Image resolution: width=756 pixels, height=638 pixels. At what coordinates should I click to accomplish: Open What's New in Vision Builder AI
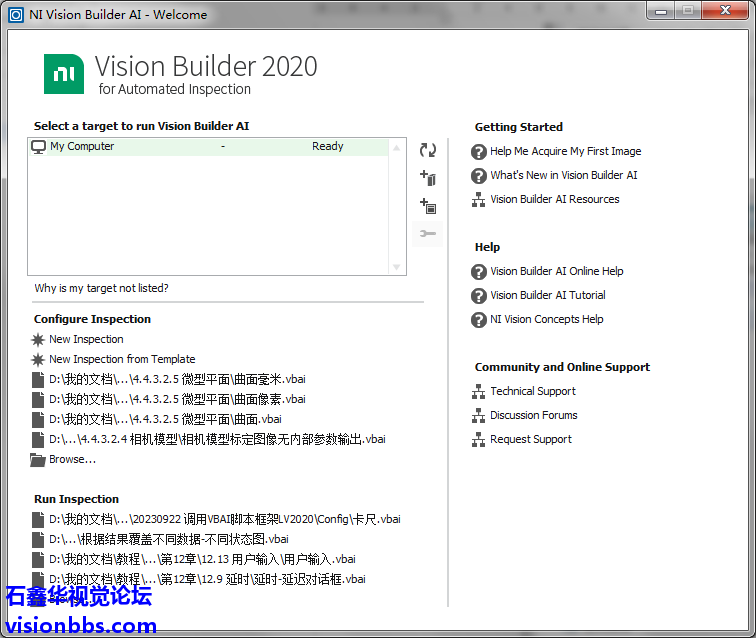(x=564, y=175)
